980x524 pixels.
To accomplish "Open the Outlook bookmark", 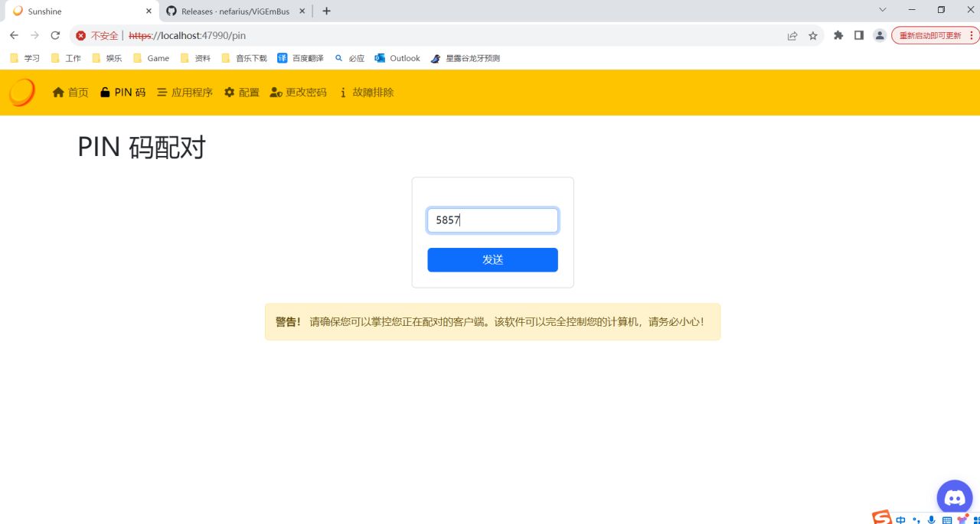I will point(397,58).
